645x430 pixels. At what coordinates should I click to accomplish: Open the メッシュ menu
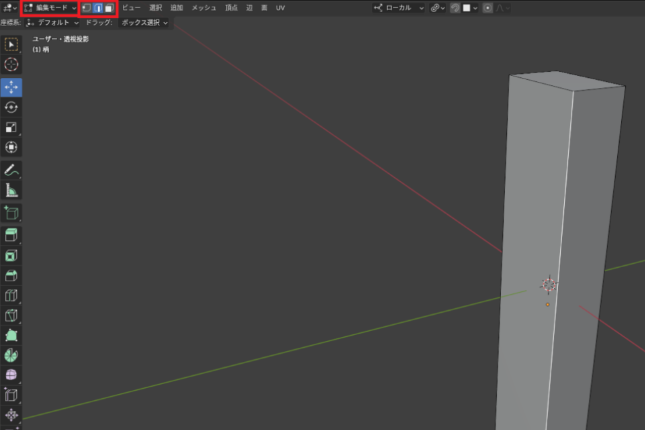[x=204, y=7]
